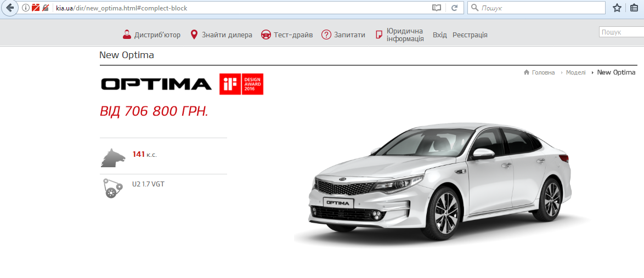
Task: Click the Вхід login link
Action: pos(439,35)
